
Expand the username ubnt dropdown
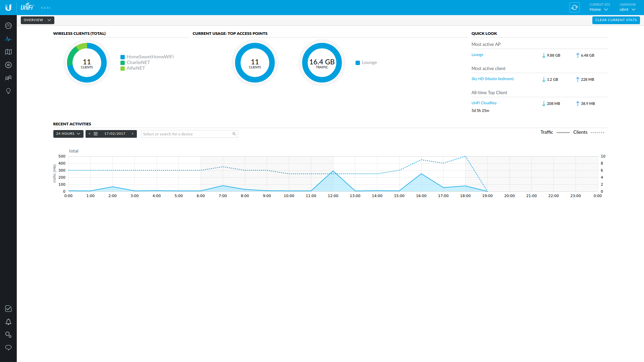pos(628,9)
